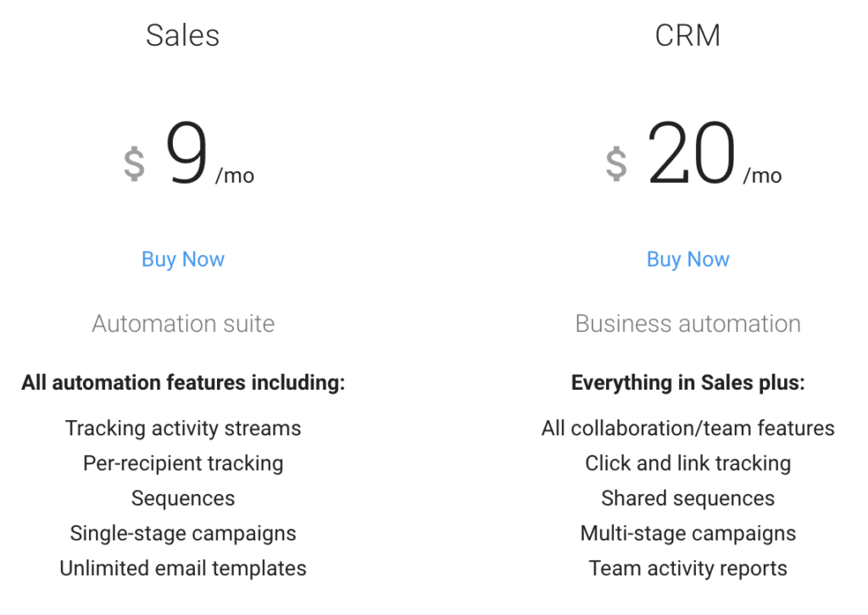868x615 pixels.
Task: Click the Automation suite subtitle
Action: (183, 324)
